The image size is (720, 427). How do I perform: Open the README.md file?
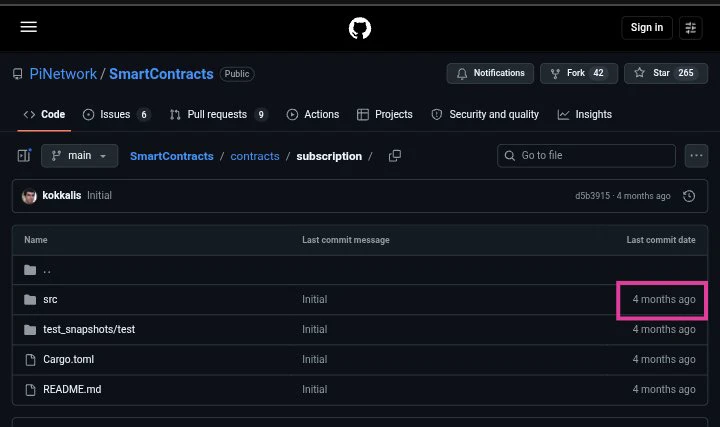[72, 389]
